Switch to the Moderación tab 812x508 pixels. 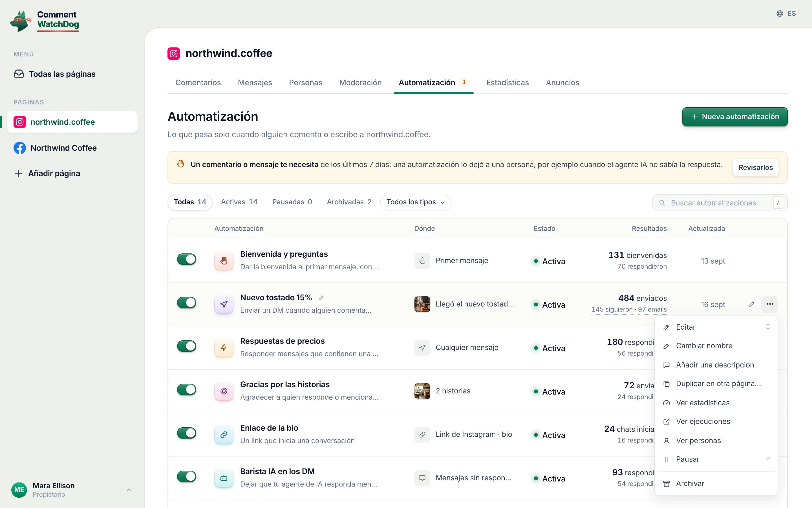pos(360,83)
